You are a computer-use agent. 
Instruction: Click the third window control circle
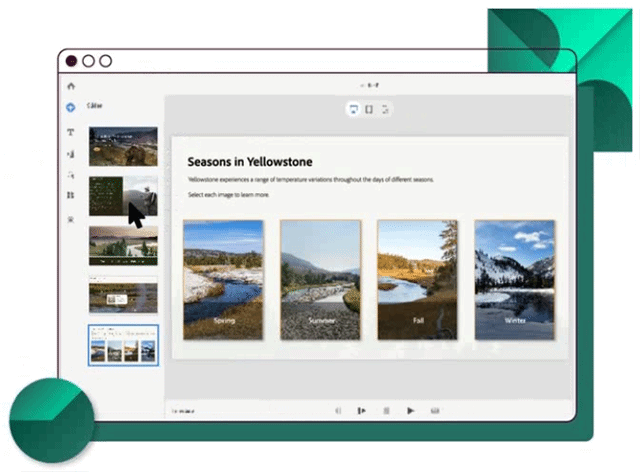click(x=106, y=61)
